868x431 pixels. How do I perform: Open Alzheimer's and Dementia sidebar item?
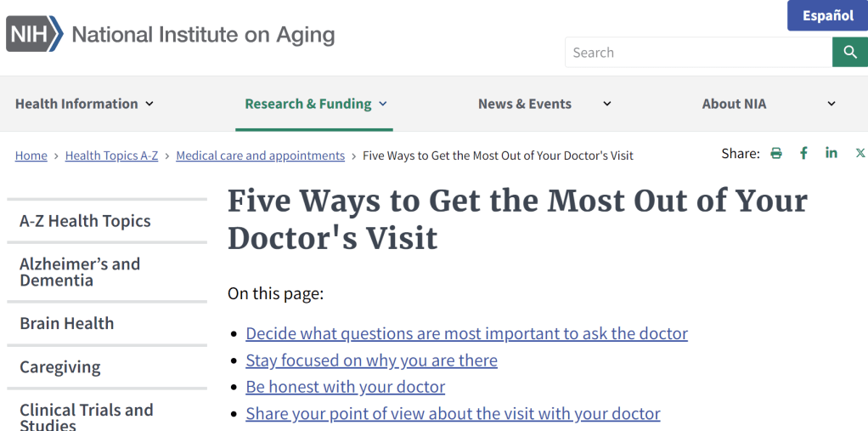tap(80, 272)
